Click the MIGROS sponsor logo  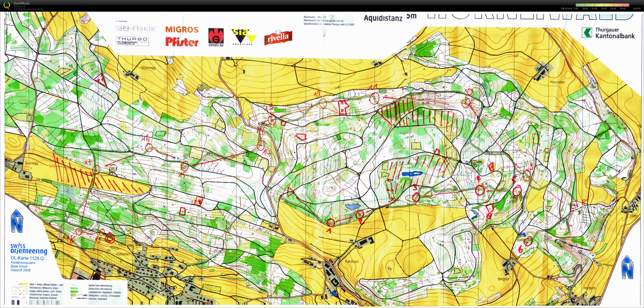click(x=182, y=29)
